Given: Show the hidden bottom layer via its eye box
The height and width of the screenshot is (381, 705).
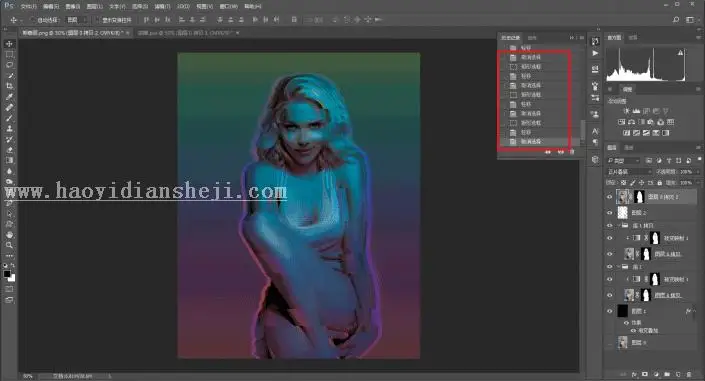Looking at the screenshot, I should click(610, 343).
